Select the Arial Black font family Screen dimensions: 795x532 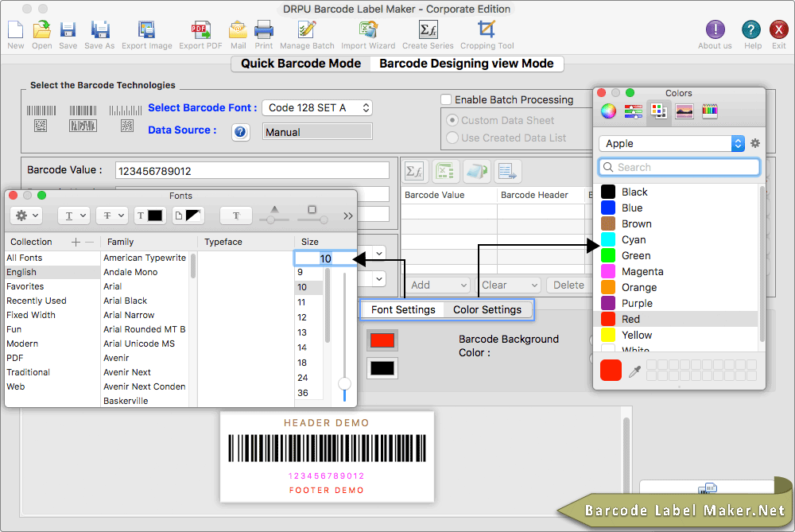coord(145,301)
